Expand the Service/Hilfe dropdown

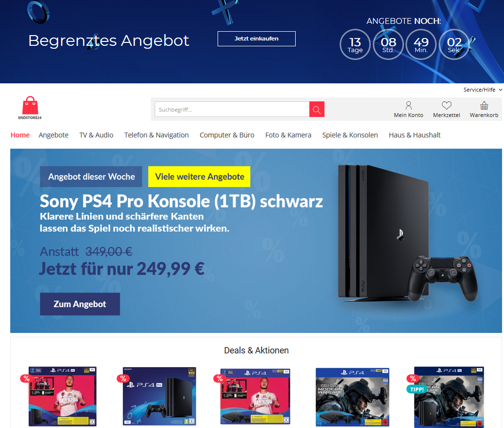483,90
